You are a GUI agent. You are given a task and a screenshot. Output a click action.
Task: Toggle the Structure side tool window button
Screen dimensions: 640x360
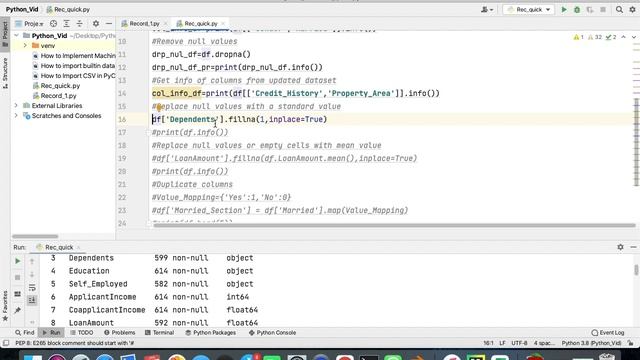pyautogui.click(x=5, y=73)
